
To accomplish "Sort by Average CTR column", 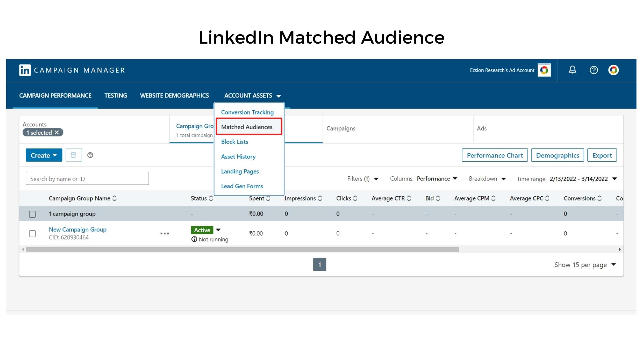I will pyautogui.click(x=391, y=198).
